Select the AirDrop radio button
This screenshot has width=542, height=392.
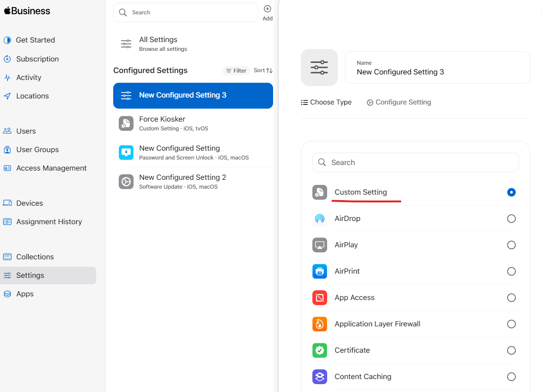tap(511, 219)
